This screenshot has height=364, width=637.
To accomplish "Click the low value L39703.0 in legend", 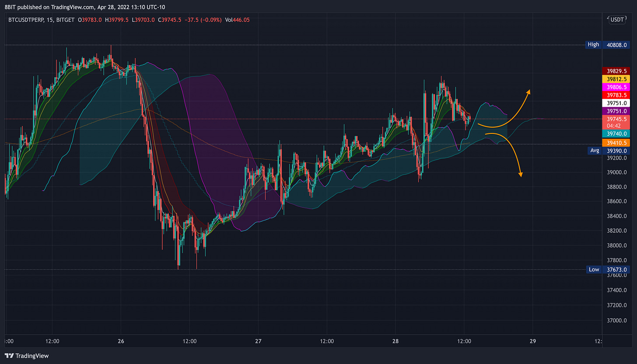I will pyautogui.click(x=144, y=20).
